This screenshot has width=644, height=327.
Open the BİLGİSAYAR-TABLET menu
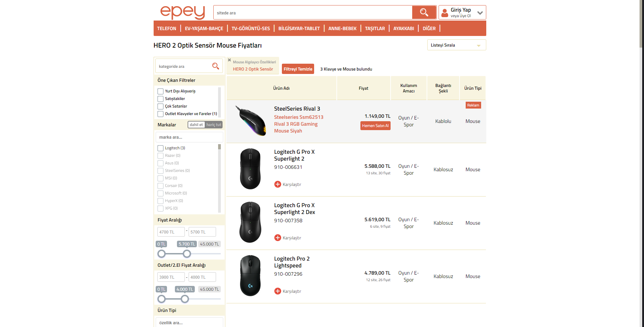coord(299,28)
